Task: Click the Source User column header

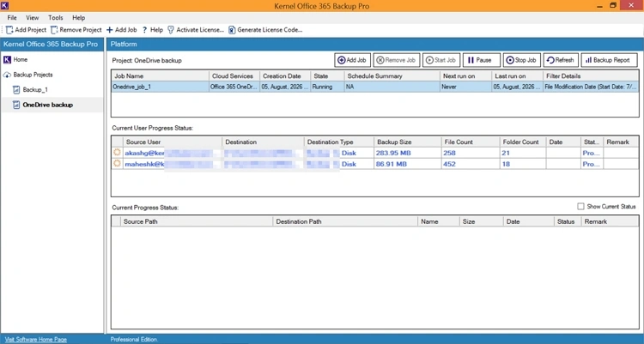Action: 172,142
